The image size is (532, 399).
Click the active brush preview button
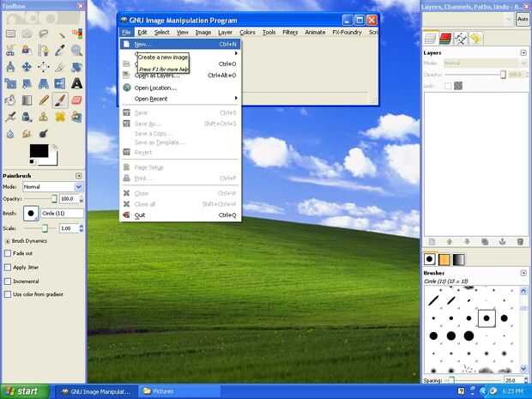31,214
